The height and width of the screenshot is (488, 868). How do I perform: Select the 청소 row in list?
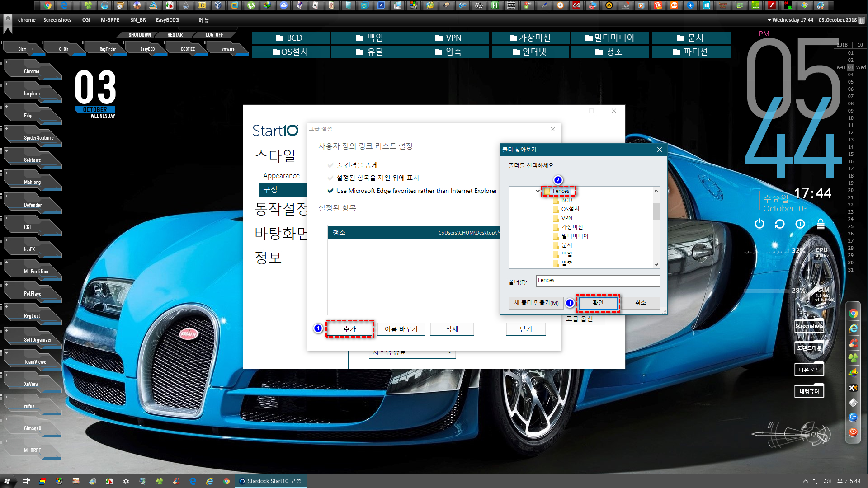pyautogui.click(x=414, y=232)
